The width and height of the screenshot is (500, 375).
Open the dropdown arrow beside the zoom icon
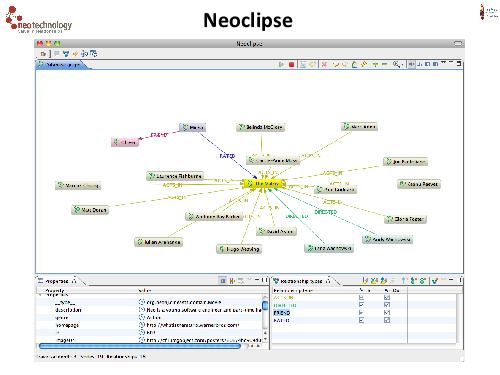tap(402, 65)
